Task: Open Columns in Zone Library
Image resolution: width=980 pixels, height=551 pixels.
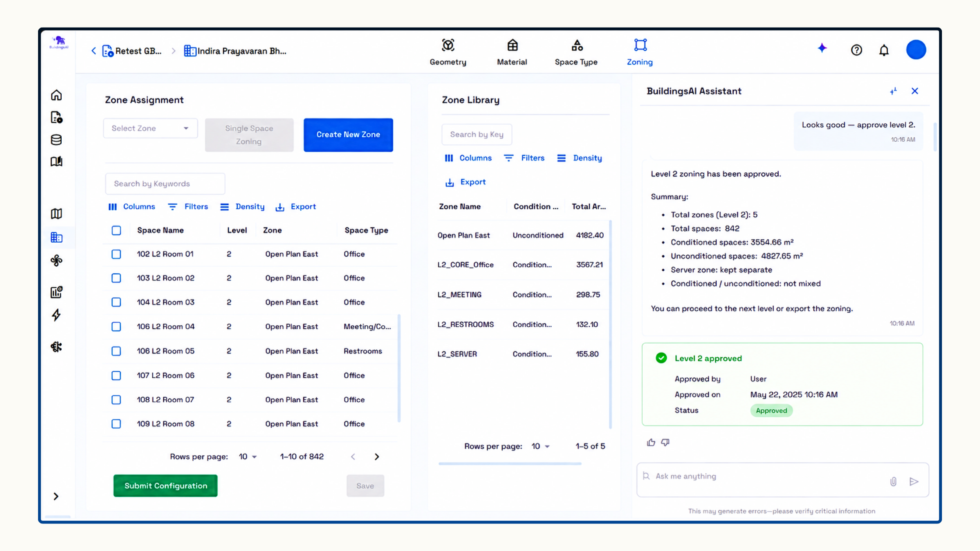Action: pyautogui.click(x=468, y=158)
